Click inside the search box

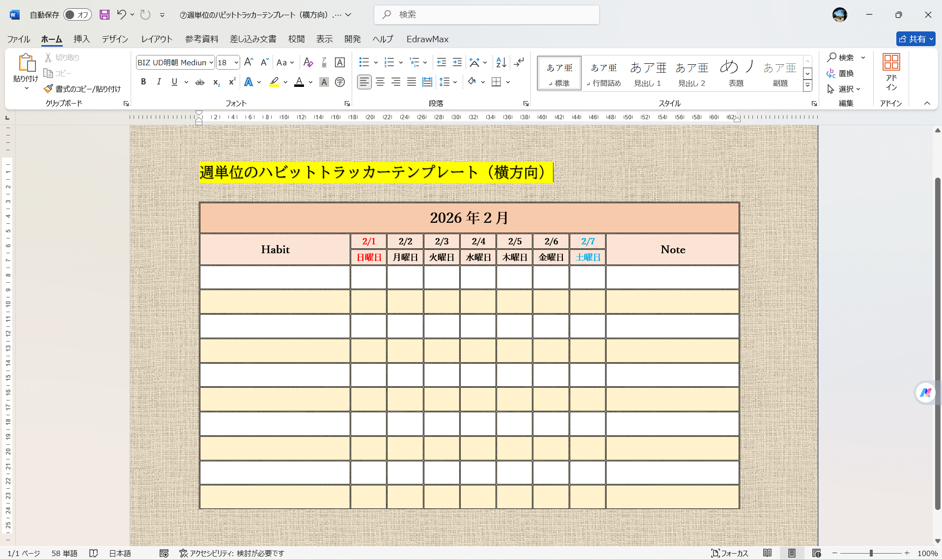(486, 15)
